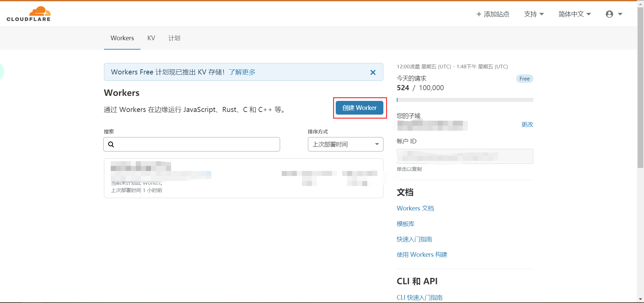Click the scrollbar down arrow
Screen dimensions: 644x303
click(x=641, y=299)
